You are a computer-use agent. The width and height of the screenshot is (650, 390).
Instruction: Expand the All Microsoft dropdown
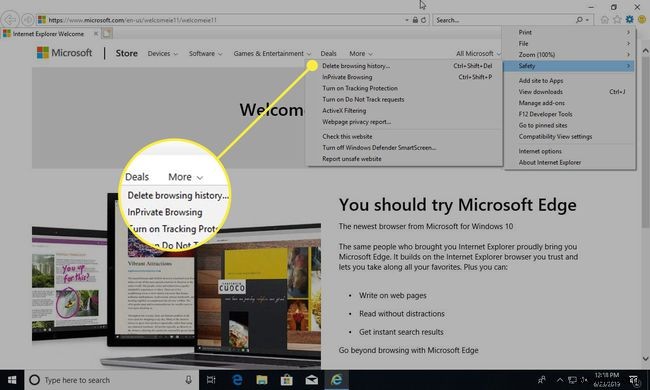pos(478,53)
